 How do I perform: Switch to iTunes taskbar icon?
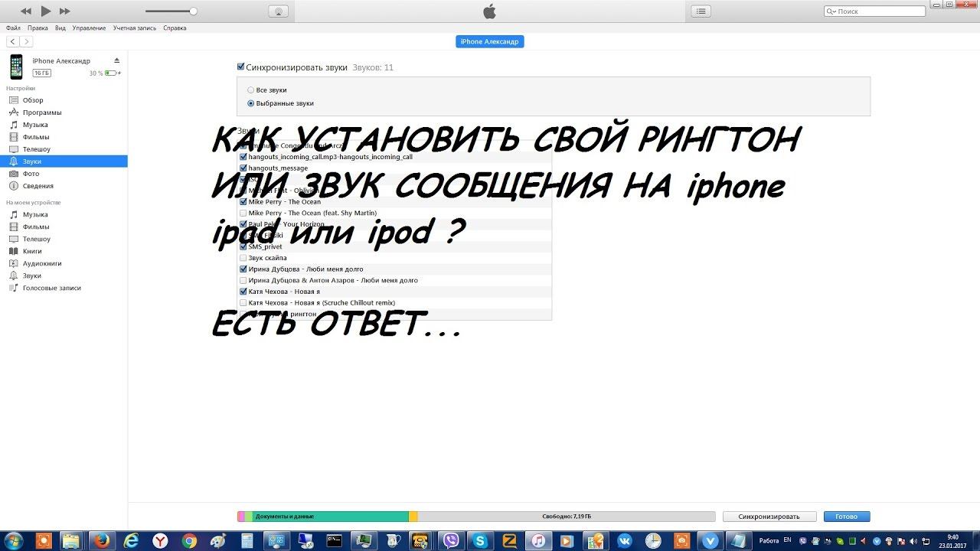538,540
